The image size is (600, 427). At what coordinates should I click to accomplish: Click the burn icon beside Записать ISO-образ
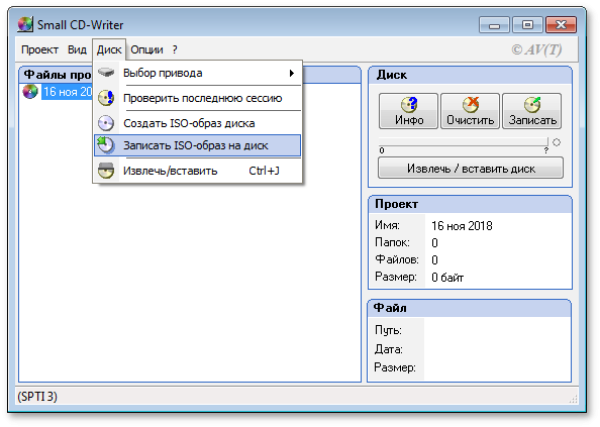coord(106,145)
